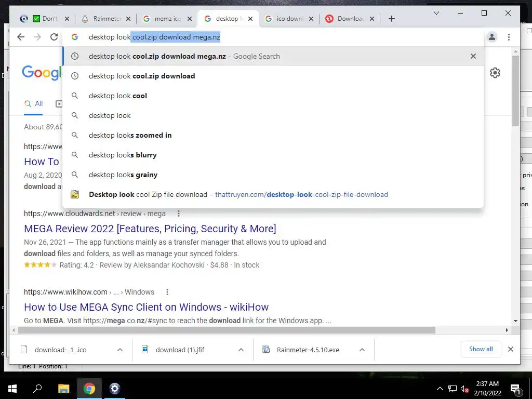Open Windows taskbar search
This screenshot has height=399, width=532.
pos(37,389)
